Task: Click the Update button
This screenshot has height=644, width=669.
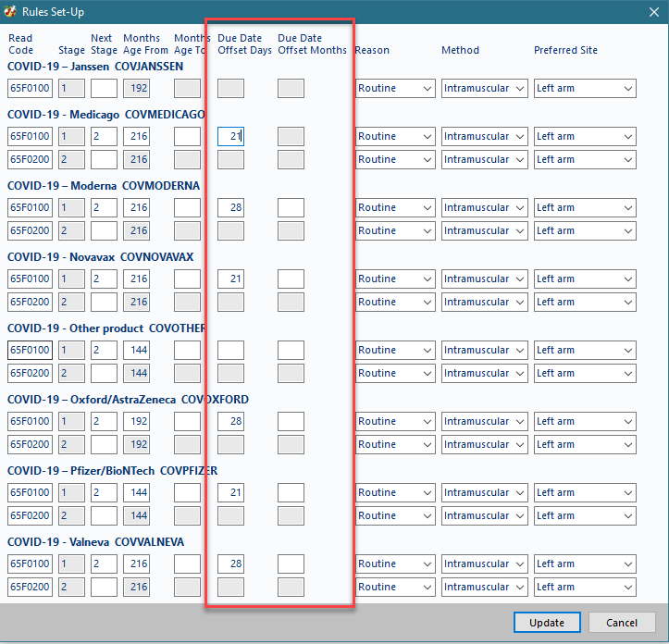Action: click(547, 623)
